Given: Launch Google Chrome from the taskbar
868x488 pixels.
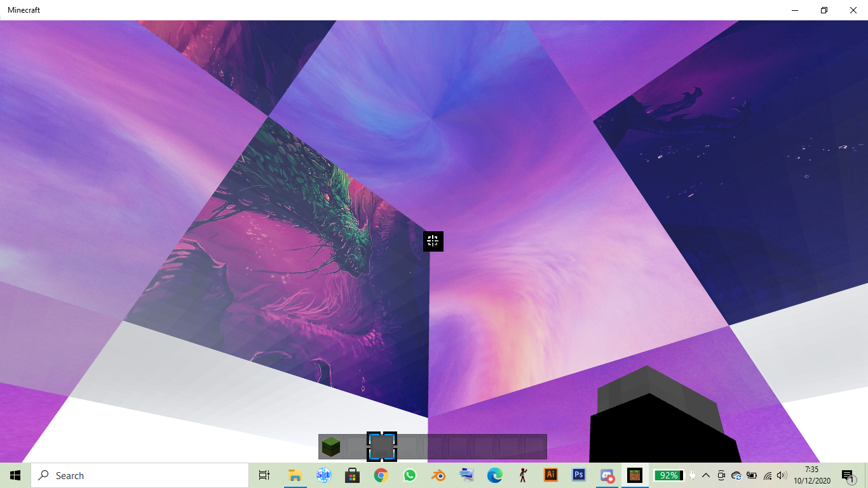Looking at the screenshot, I should [381, 475].
